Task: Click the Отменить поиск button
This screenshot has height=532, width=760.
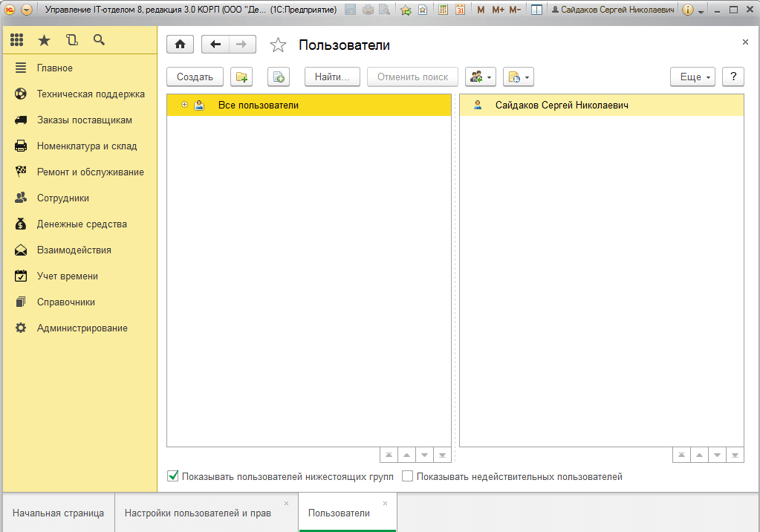Action: (x=412, y=77)
